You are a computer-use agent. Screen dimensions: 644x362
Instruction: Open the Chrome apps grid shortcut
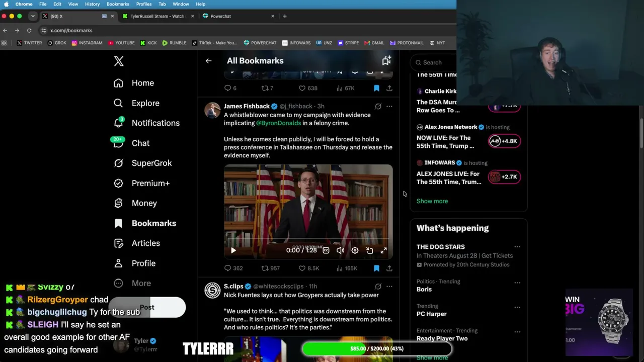click(x=5, y=43)
